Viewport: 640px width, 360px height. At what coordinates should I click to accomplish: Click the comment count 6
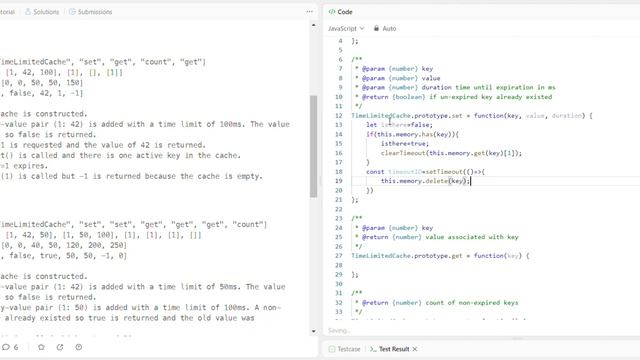pos(16,347)
